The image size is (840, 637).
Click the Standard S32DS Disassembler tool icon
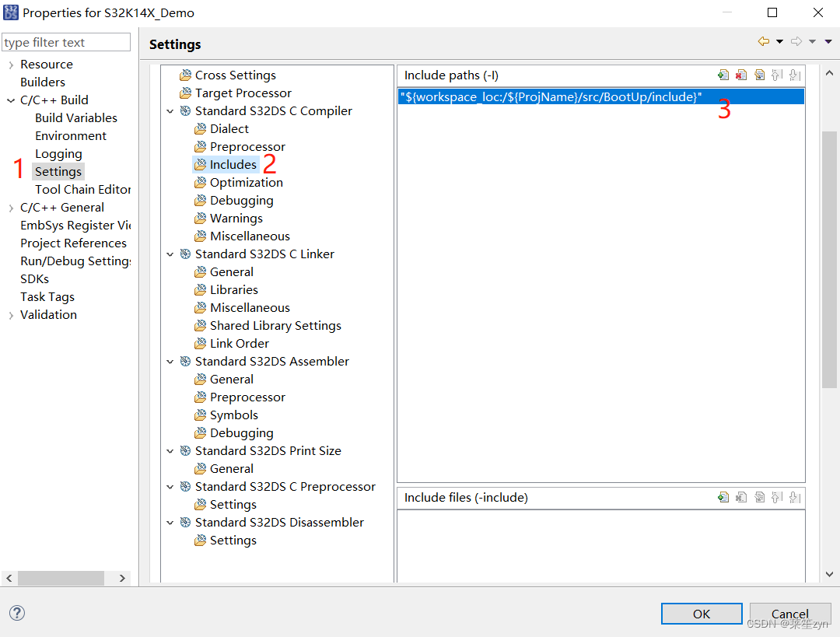(x=185, y=523)
